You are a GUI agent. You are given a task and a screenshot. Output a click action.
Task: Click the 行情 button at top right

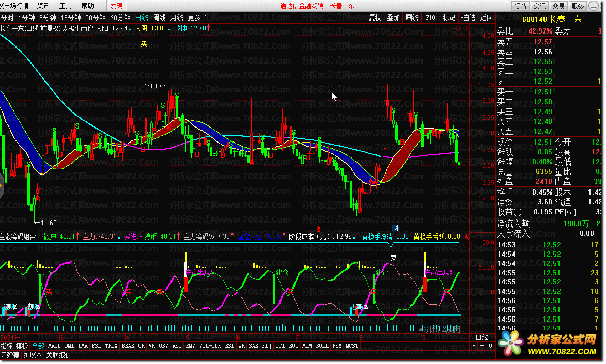(x=521, y=6)
